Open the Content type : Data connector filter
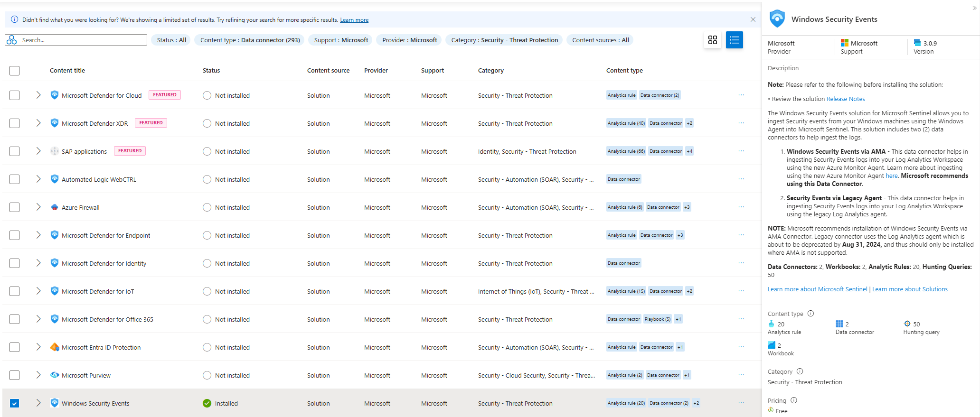The image size is (980, 417). [x=250, y=40]
